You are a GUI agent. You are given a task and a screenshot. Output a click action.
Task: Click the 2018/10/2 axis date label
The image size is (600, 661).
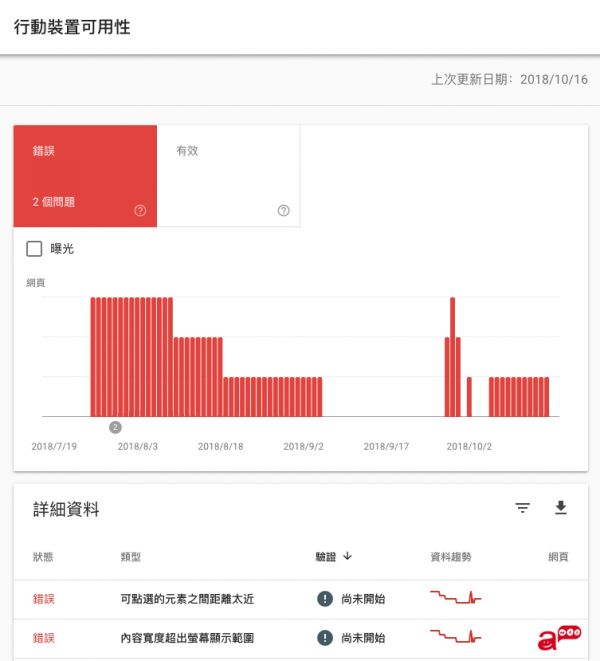tap(469, 446)
